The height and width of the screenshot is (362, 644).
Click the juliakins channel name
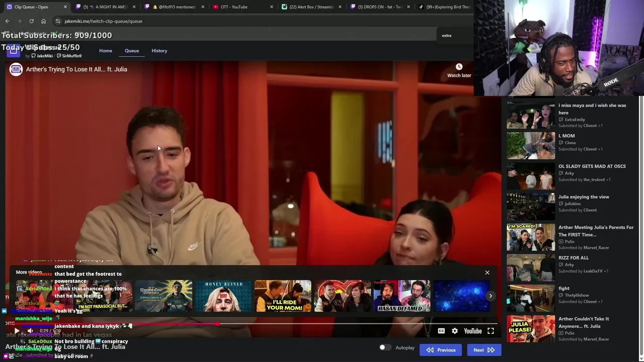point(573,204)
